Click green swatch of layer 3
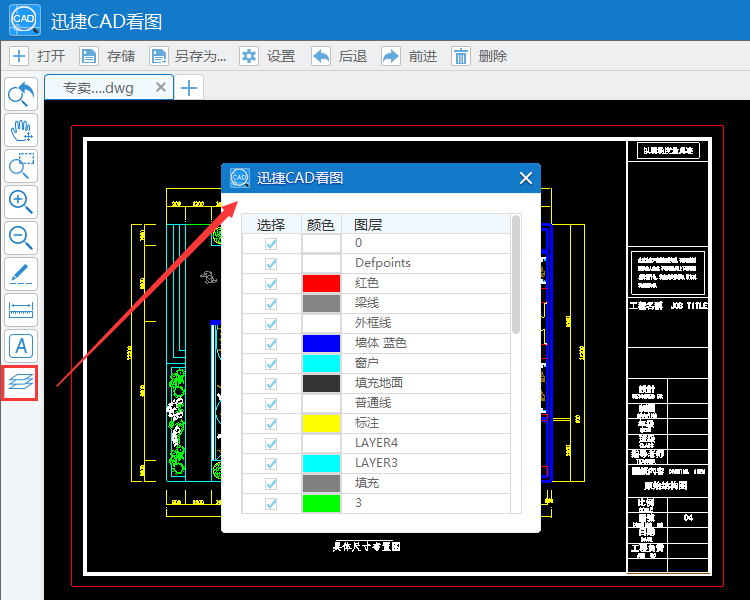This screenshot has width=750, height=600. click(321, 503)
